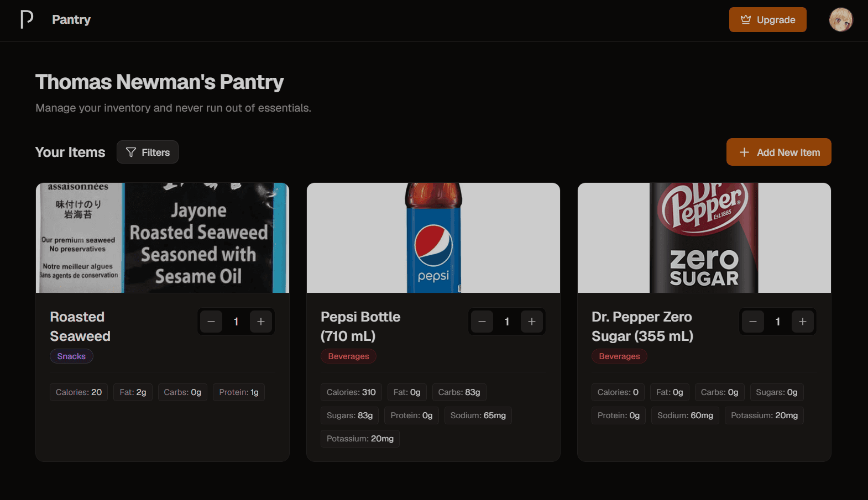Click 'Fat: 0g' chip on Pepsi Bottle
The image size is (868, 500).
[x=407, y=392]
